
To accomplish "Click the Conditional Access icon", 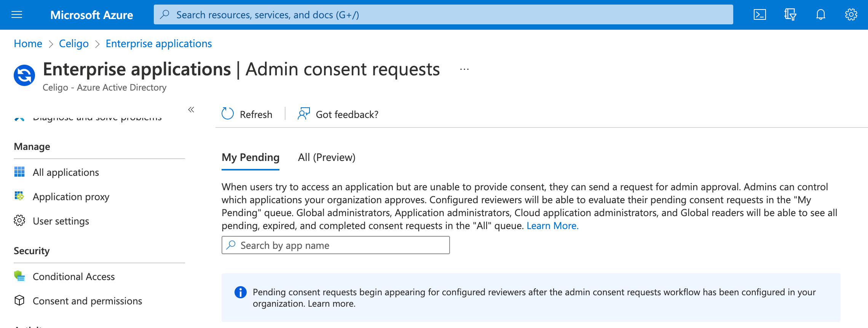I will [19, 276].
